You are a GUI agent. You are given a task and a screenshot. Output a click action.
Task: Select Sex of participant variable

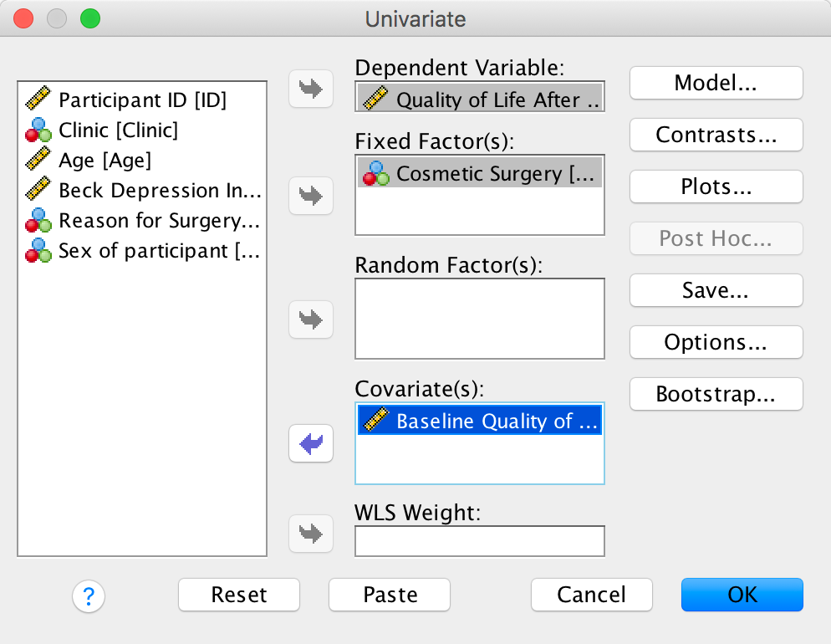coord(159,251)
